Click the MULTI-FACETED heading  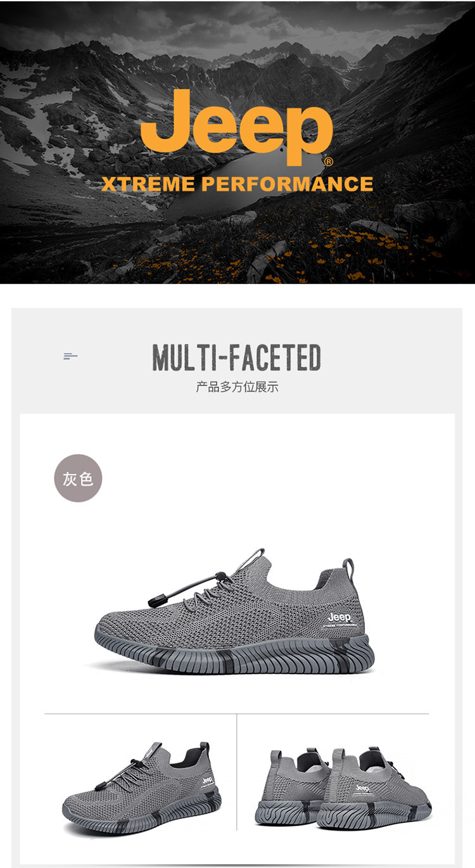click(237, 358)
